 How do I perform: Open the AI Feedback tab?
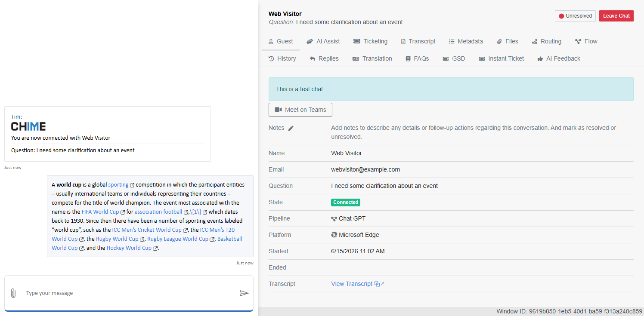559,58
